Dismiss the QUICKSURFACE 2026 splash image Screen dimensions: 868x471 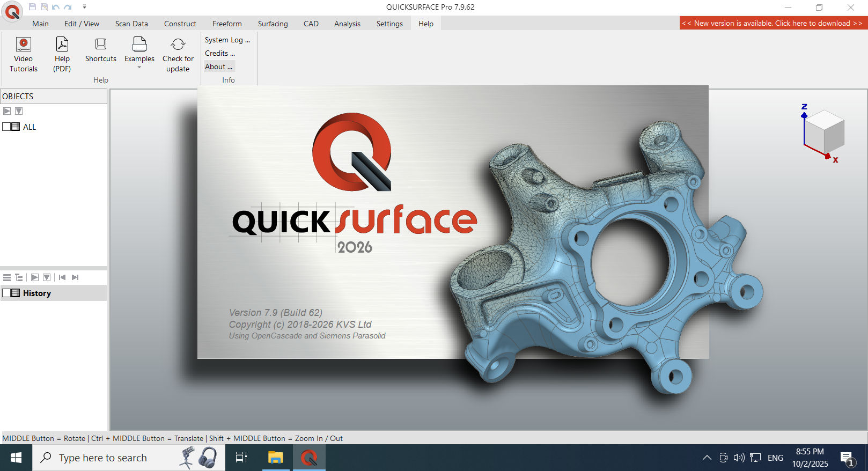tap(453, 222)
